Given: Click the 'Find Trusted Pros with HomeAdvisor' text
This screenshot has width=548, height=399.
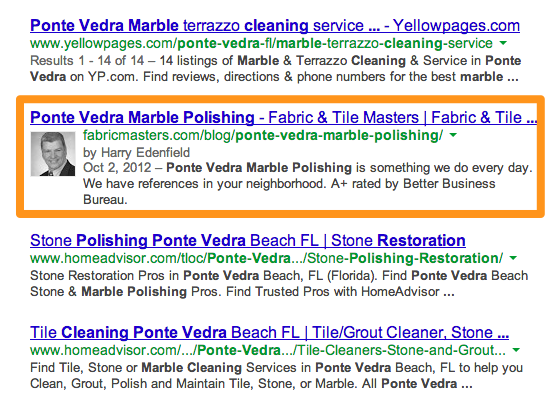Looking at the screenshot, I should tap(332, 291).
